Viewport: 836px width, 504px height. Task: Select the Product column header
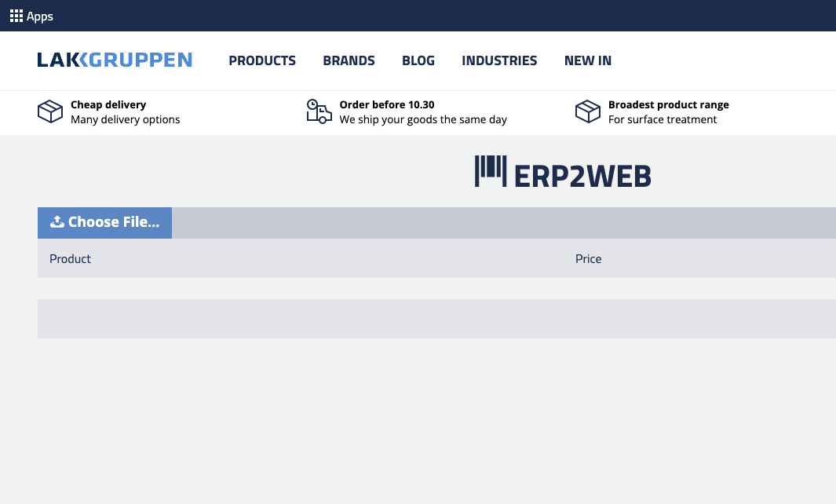click(x=70, y=258)
